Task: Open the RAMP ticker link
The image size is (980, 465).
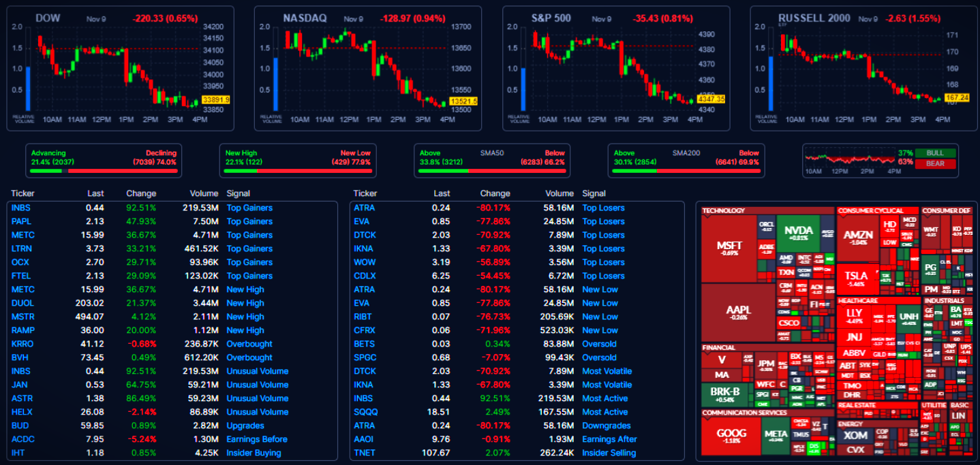Action: tap(22, 330)
